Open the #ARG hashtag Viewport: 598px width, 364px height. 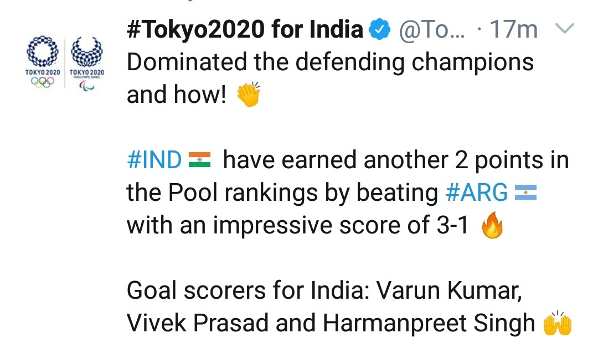[x=476, y=193]
